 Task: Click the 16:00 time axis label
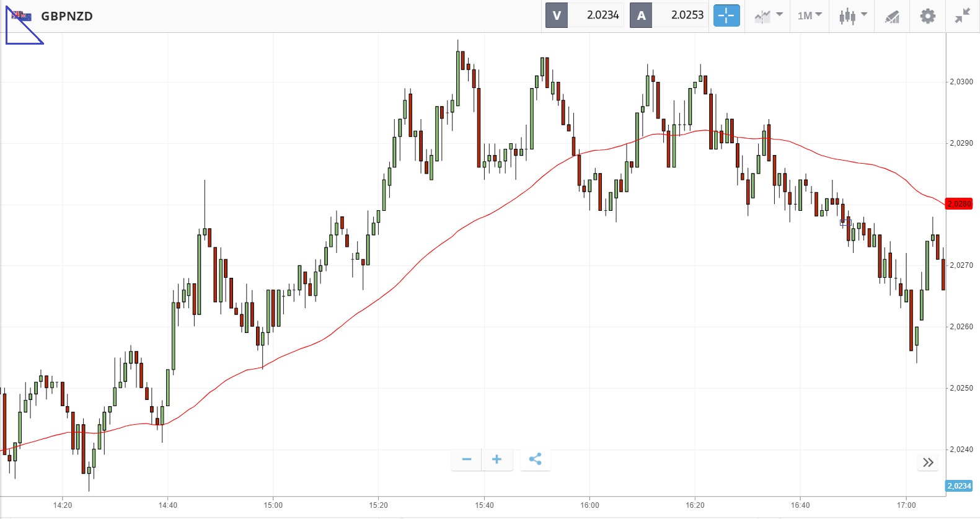589,505
